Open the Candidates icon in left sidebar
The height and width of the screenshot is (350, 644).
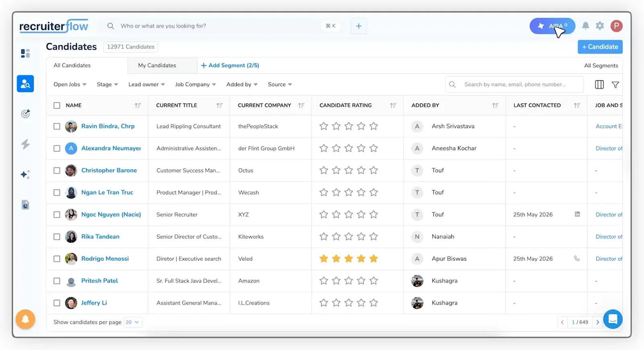coord(25,84)
